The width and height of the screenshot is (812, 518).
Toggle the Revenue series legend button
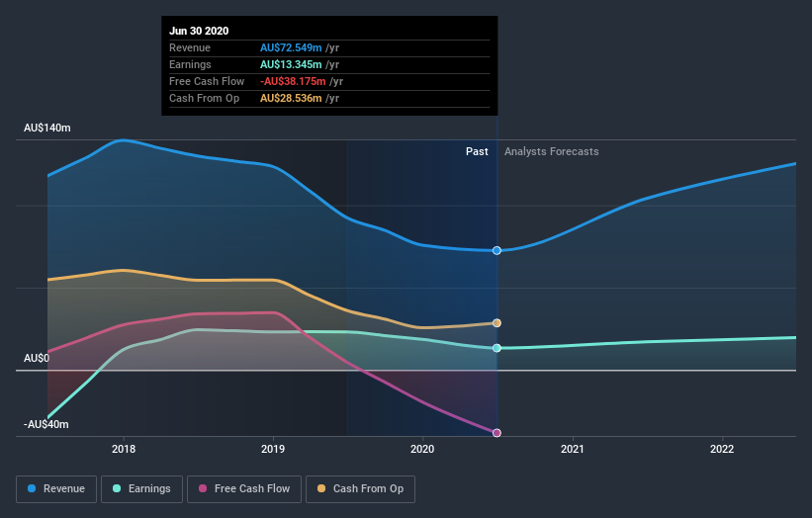56,489
